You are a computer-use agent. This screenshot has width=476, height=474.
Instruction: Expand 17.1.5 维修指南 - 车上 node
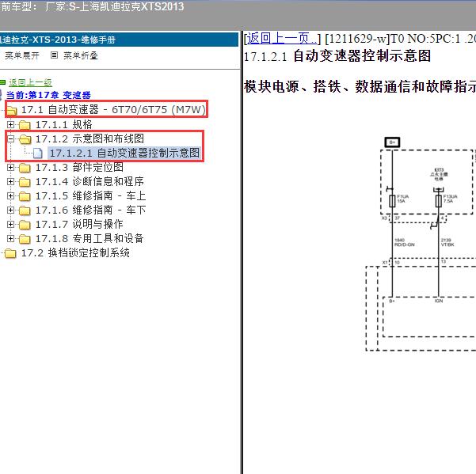pos(10,195)
